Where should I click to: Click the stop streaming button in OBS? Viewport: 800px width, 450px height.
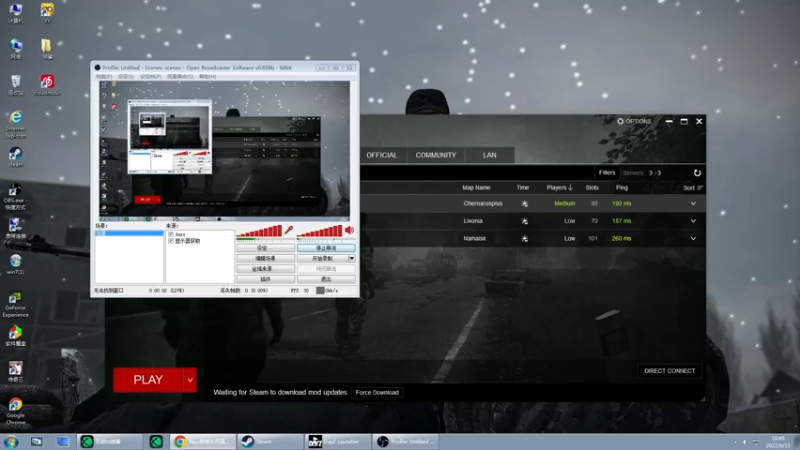pos(326,248)
